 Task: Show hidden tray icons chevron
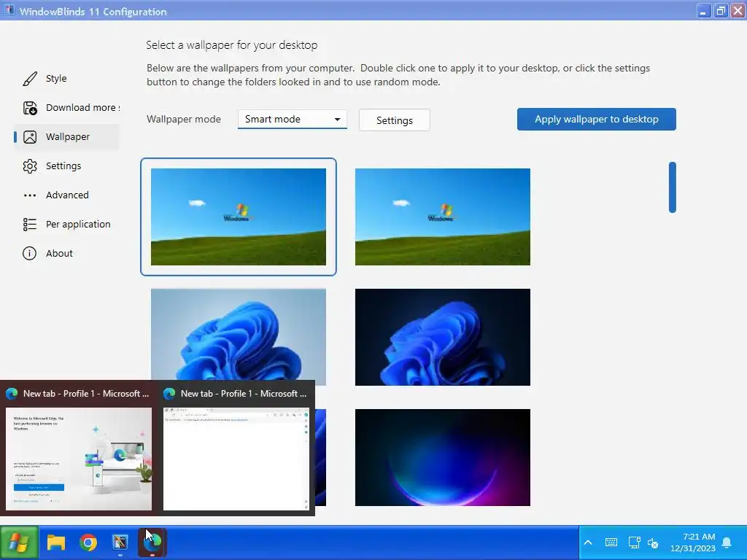coord(588,542)
